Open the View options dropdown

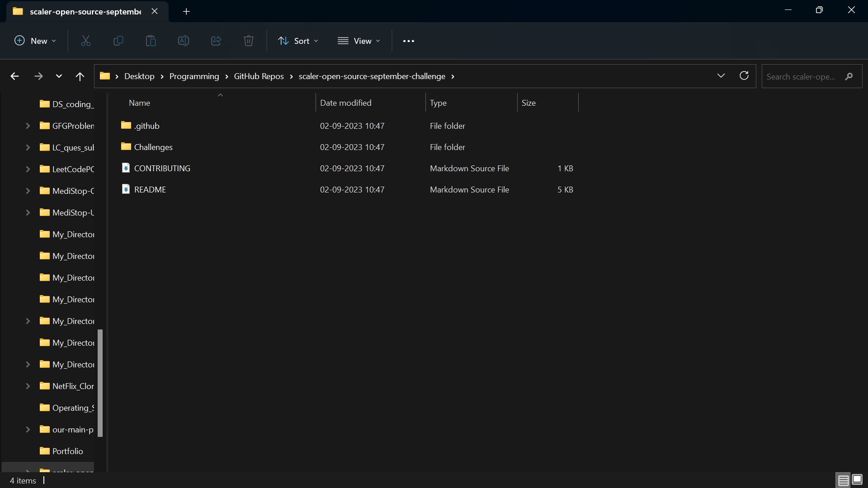coord(359,41)
